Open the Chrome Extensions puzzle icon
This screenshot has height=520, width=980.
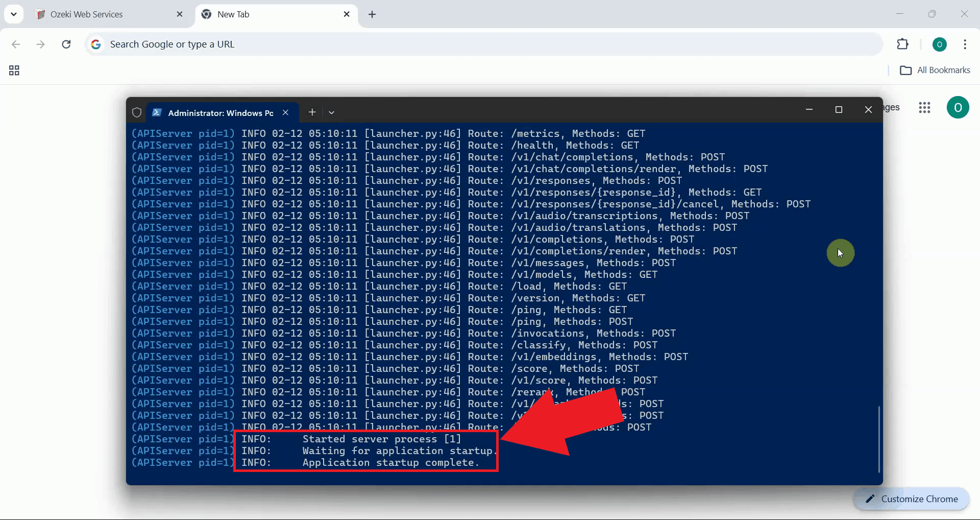point(902,44)
